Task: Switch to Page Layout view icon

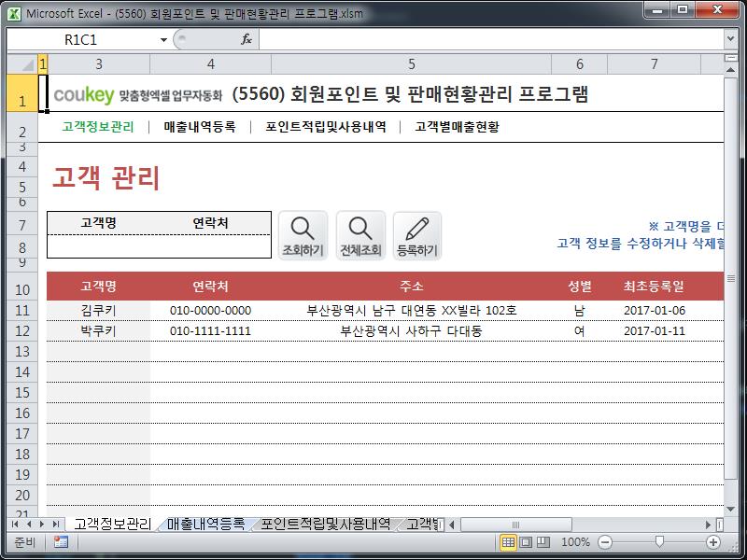Action: click(x=526, y=542)
